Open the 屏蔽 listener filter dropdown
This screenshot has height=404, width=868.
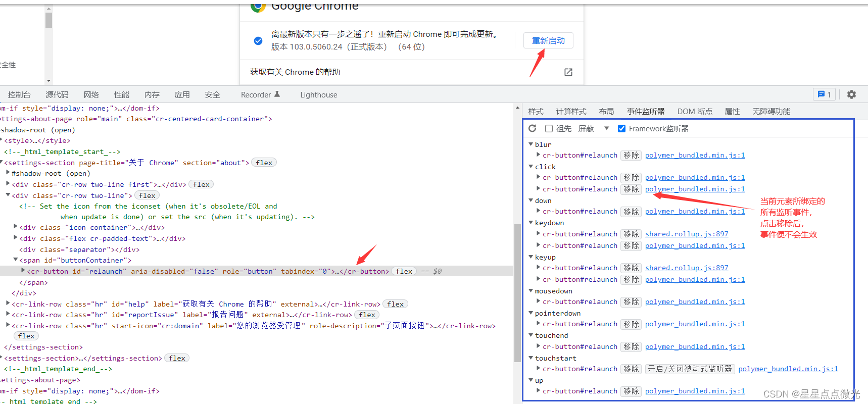[x=594, y=129]
